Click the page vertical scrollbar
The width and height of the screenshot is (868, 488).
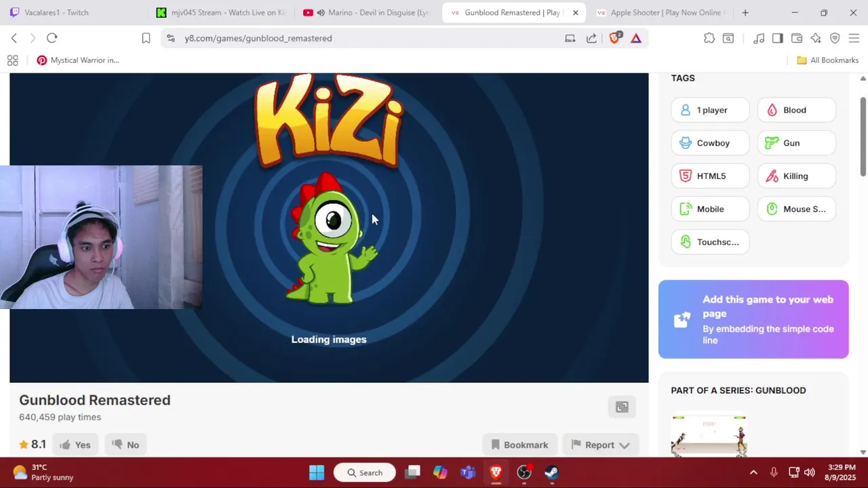[863, 136]
